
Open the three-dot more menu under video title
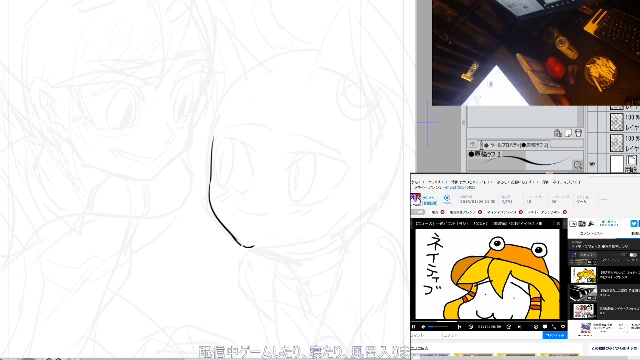(x=604, y=200)
